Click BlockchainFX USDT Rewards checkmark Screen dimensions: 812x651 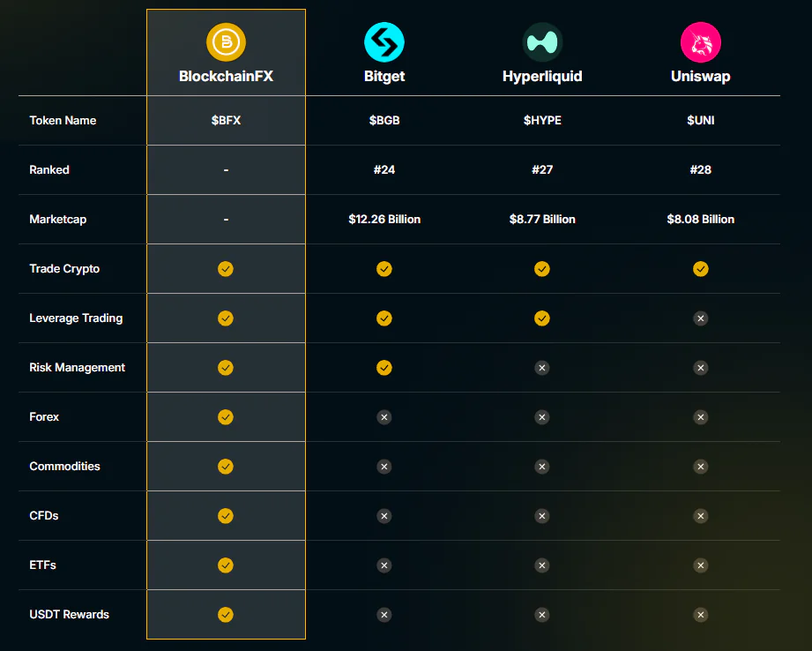[226, 614]
